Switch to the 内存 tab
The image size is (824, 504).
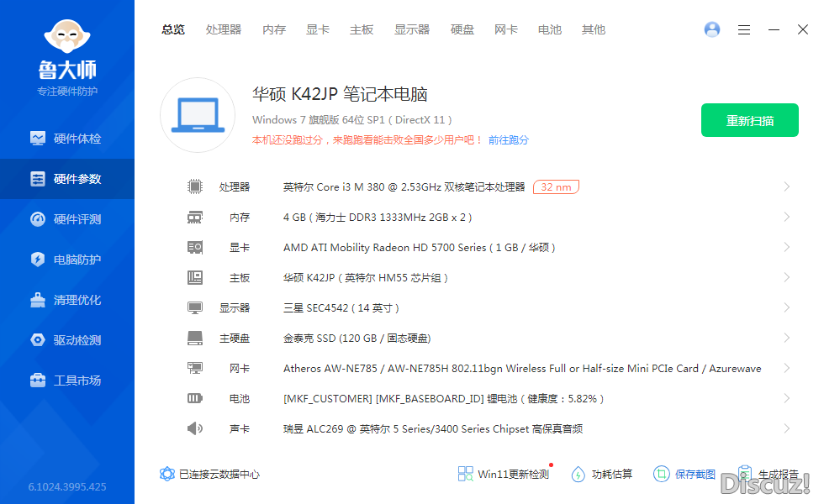[274, 30]
